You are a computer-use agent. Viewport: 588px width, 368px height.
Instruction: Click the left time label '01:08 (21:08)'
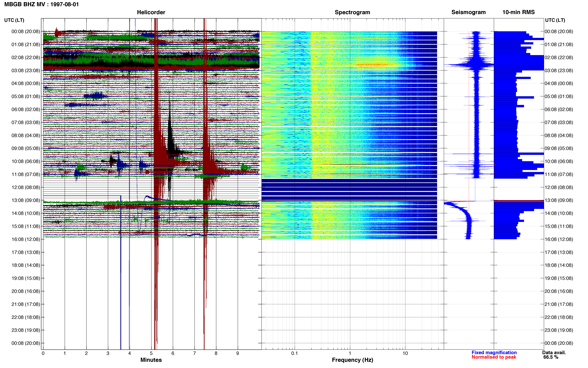(x=26, y=45)
